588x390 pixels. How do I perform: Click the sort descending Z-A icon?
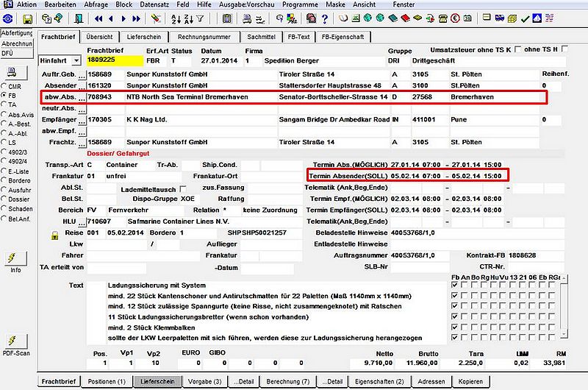coord(188,19)
